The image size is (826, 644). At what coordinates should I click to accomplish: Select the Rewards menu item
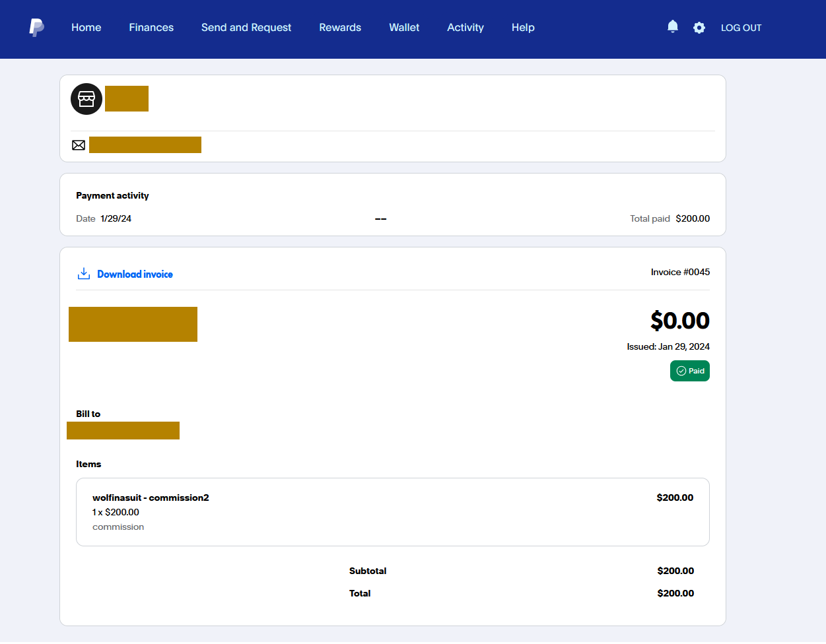[x=340, y=27]
